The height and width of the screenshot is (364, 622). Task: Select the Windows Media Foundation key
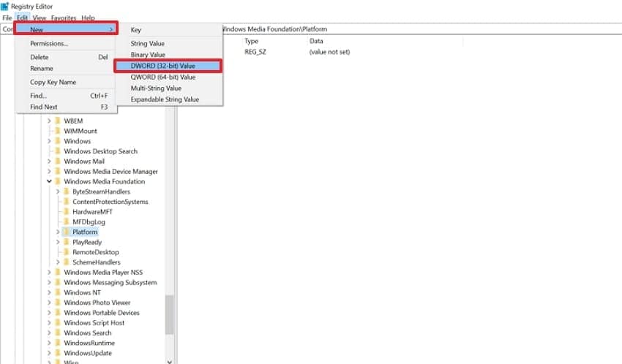click(105, 181)
